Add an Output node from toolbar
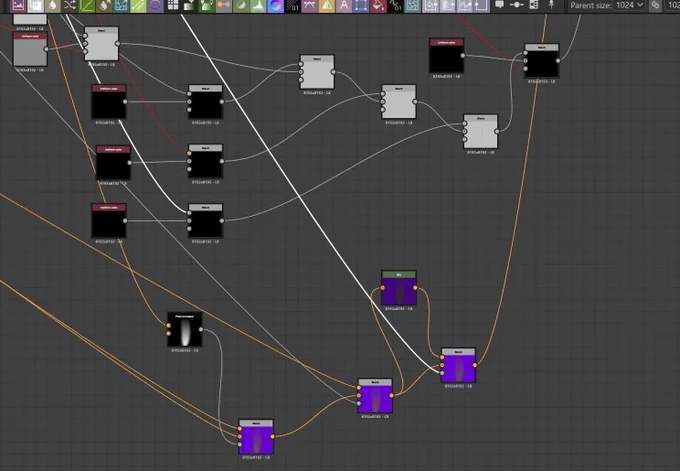The width and height of the screenshot is (680, 471). (x=481, y=5)
